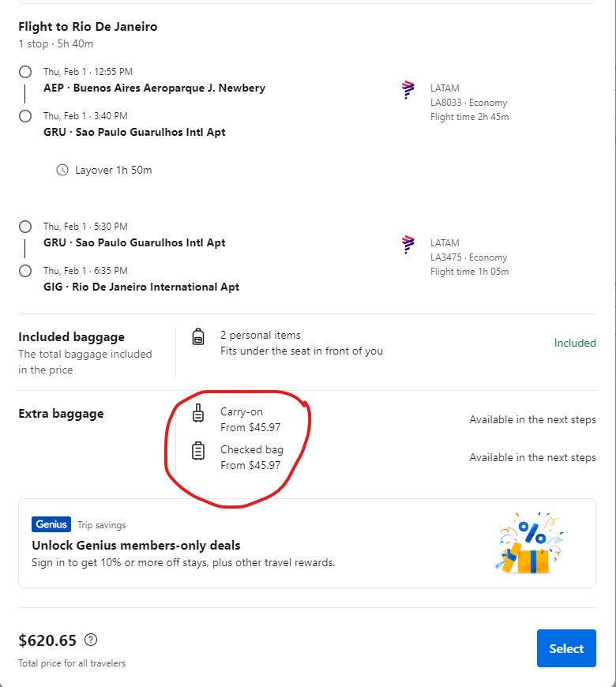Click the layover clock icon
The width and height of the screenshot is (616, 687).
pos(62,170)
